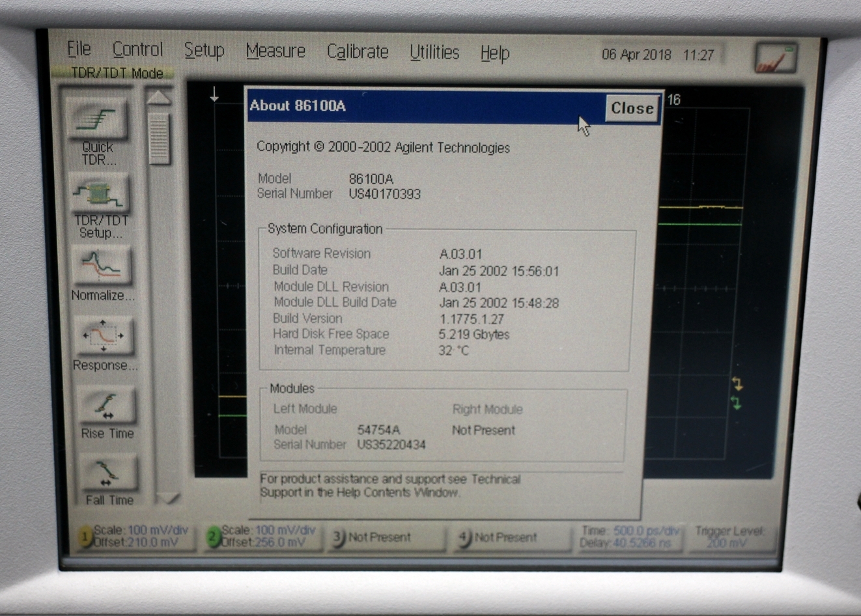Click the Copyright Agilent Technologies line

click(x=383, y=147)
